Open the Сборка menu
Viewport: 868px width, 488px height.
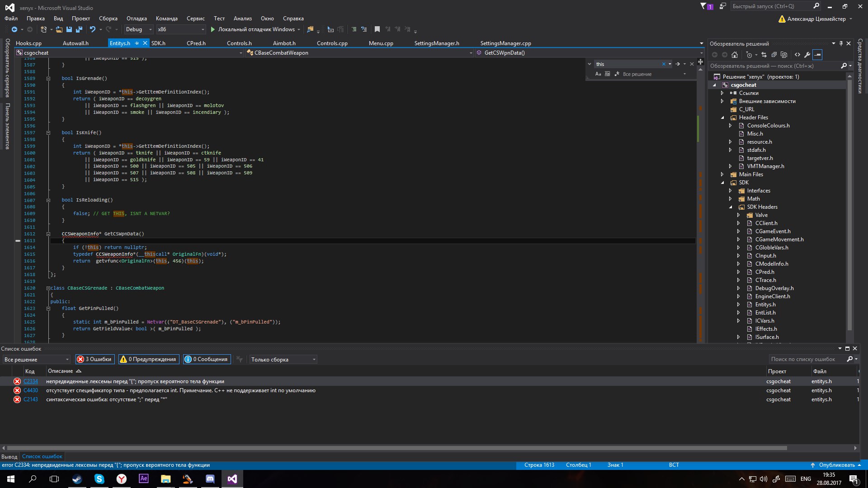coord(108,19)
